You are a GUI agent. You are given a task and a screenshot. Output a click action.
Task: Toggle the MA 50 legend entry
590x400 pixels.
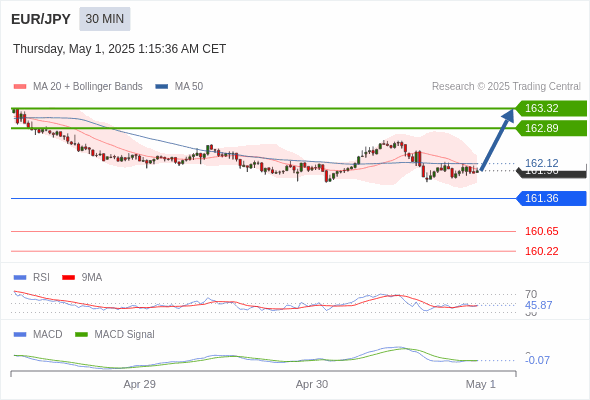[x=179, y=87]
